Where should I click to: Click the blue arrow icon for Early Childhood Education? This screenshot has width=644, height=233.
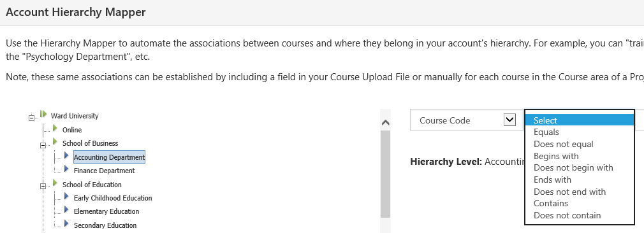coord(66,196)
